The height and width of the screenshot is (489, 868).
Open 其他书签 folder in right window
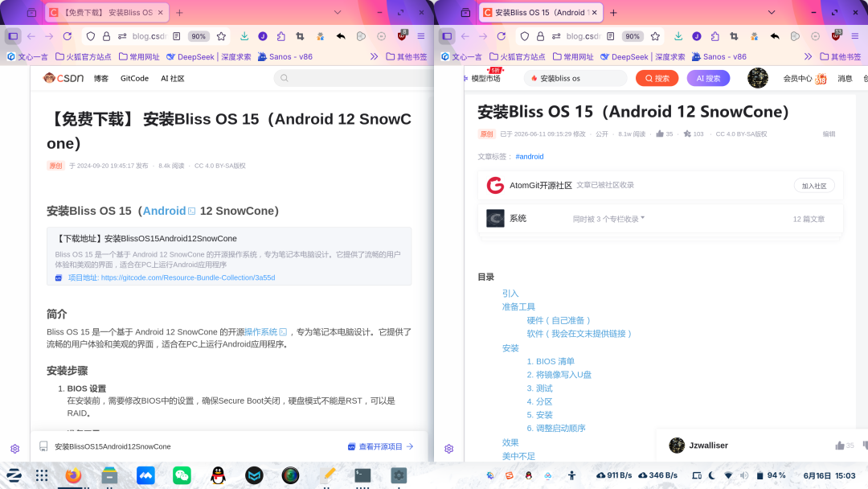[x=841, y=56]
